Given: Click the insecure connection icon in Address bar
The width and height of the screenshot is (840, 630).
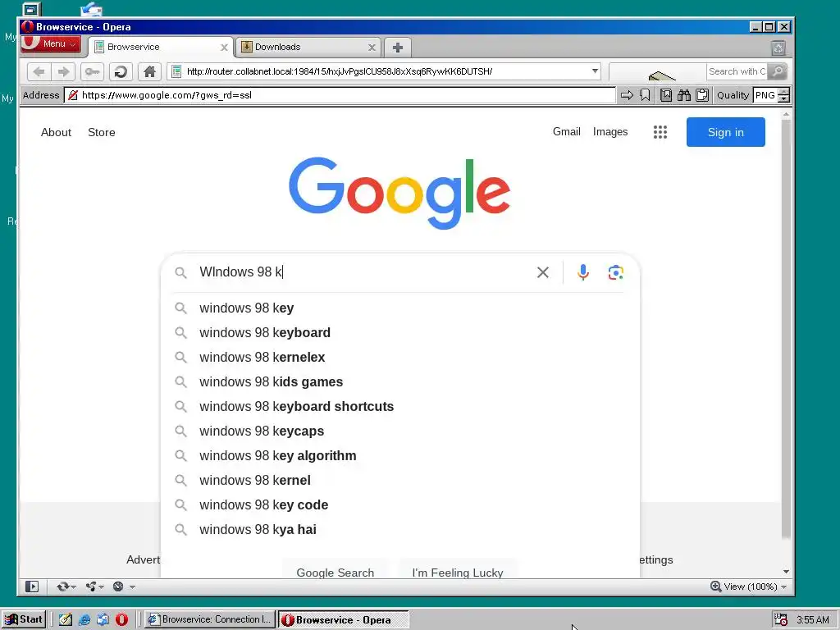Looking at the screenshot, I should [73, 95].
